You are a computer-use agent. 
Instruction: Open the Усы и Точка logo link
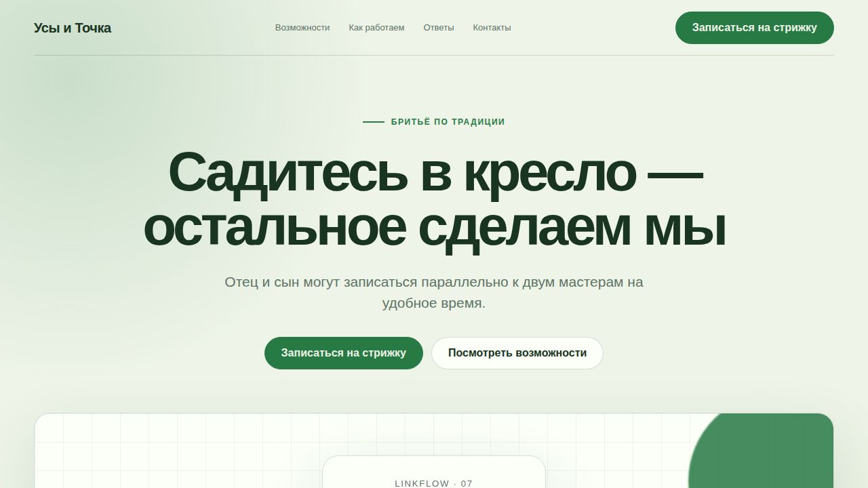73,28
